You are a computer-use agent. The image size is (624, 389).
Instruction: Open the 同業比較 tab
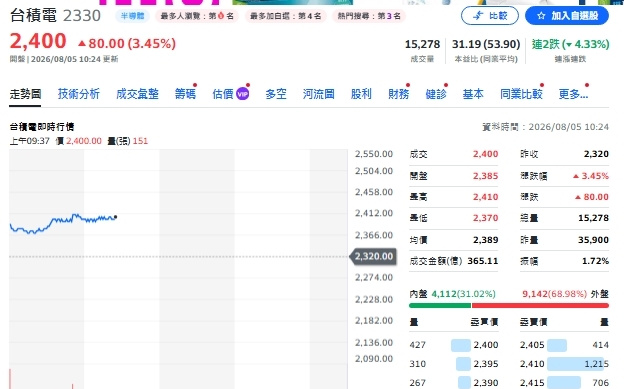coord(521,94)
